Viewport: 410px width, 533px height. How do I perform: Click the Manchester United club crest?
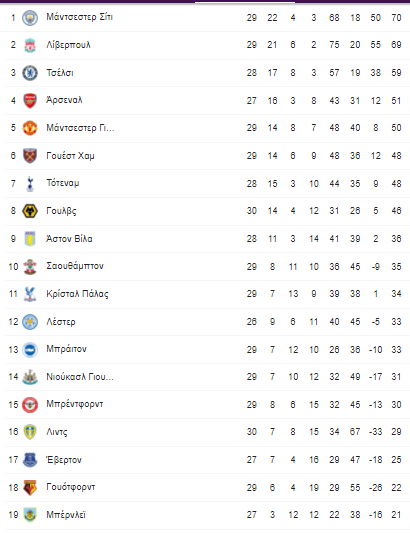click(x=30, y=128)
